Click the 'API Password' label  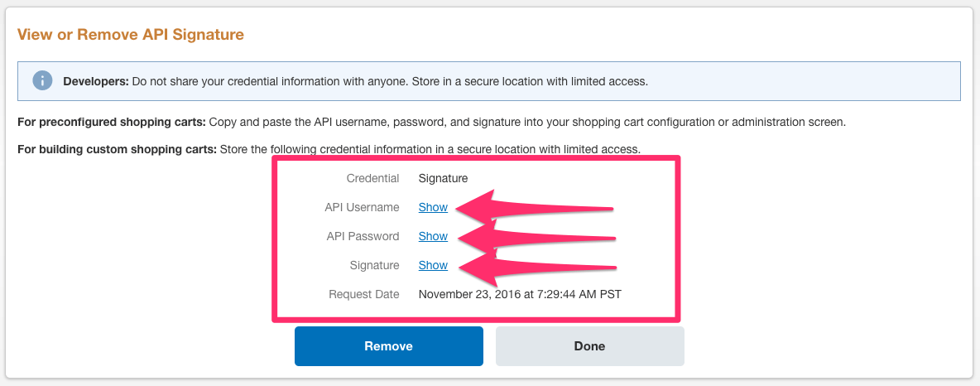(363, 236)
